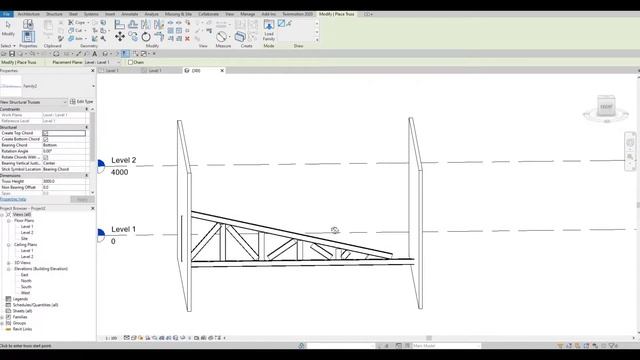The image size is (640, 360).
Task: Switch to the Collaborate ribbon tab
Action: (208, 14)
